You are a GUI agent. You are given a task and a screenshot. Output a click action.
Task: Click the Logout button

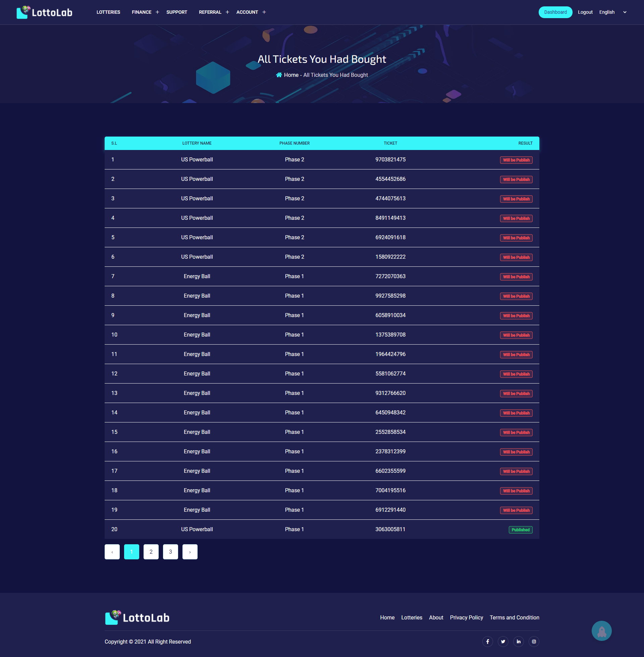tap(584, 12)
